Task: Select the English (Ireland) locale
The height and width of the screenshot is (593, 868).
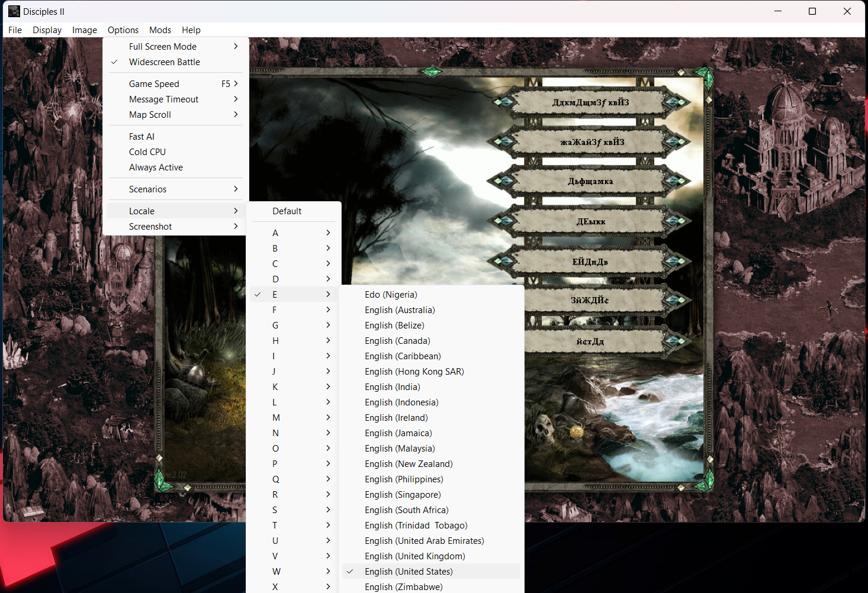Action: point(431,418)
